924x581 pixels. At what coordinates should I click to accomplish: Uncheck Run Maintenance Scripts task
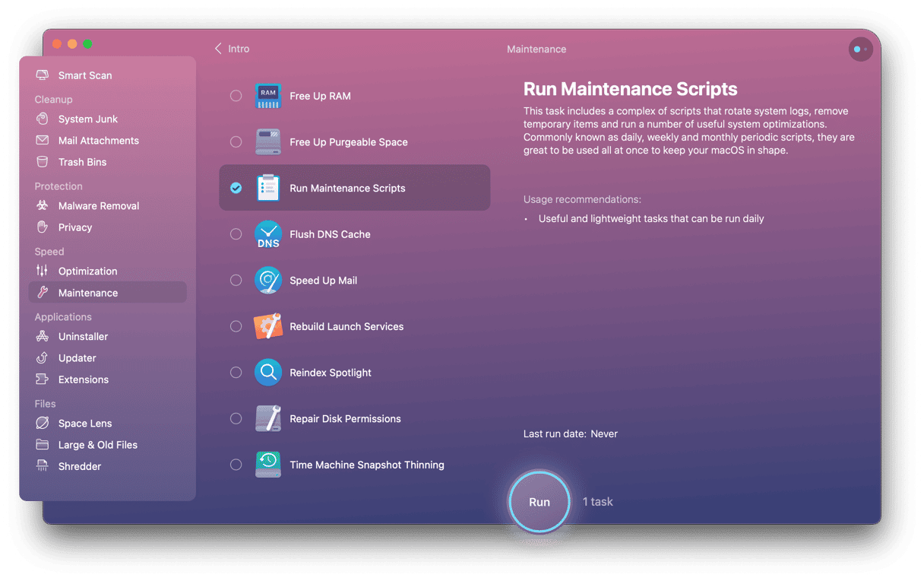tap(236, 188)
